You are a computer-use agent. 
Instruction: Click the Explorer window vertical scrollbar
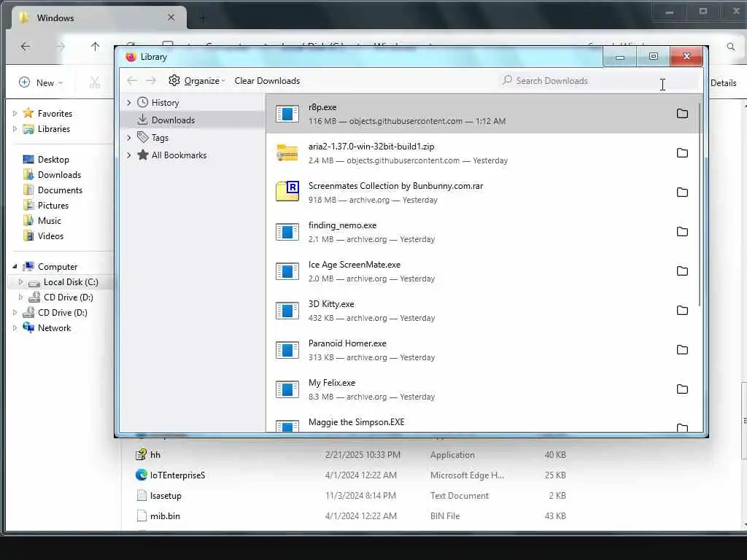743,421
